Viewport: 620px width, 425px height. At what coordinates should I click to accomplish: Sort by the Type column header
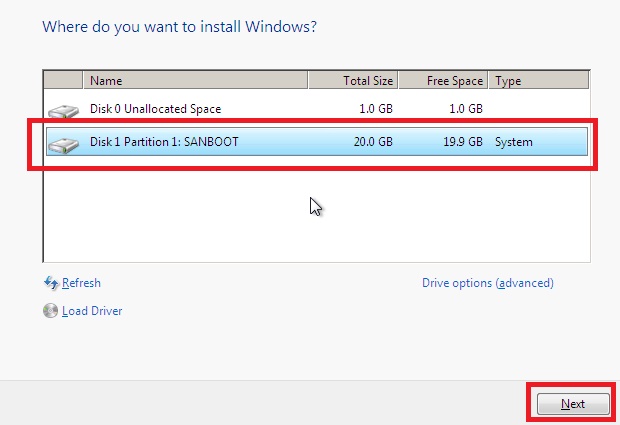click(x=539, y=81)
